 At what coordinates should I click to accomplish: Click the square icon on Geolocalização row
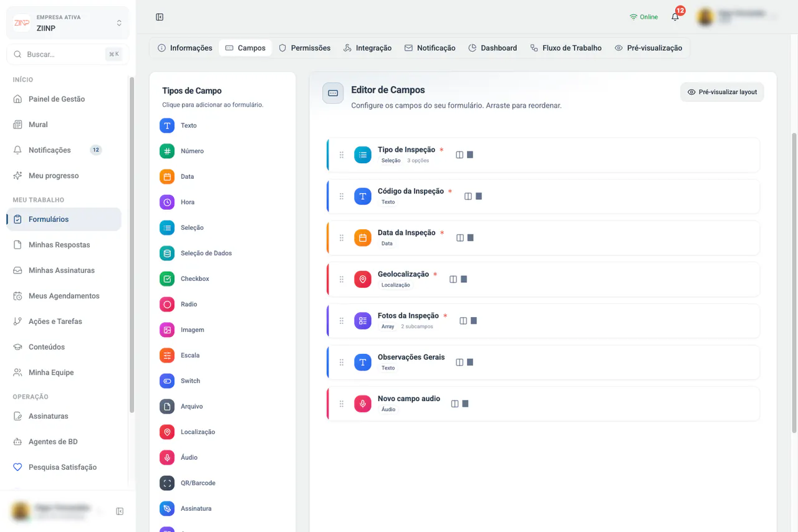tap(464, 279)
